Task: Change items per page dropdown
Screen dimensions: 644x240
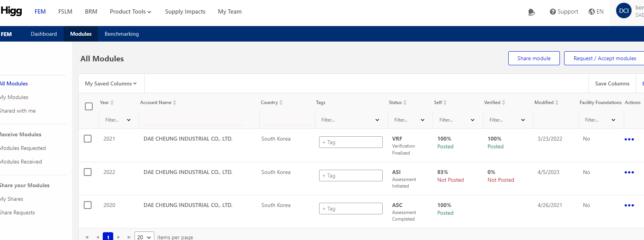Action: 144,237
